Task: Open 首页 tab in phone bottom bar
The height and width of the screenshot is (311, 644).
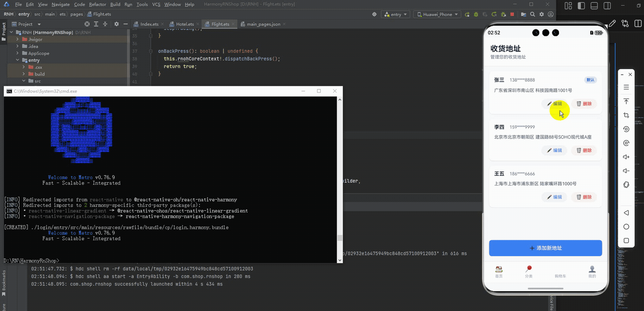Action: click(499, 272)
